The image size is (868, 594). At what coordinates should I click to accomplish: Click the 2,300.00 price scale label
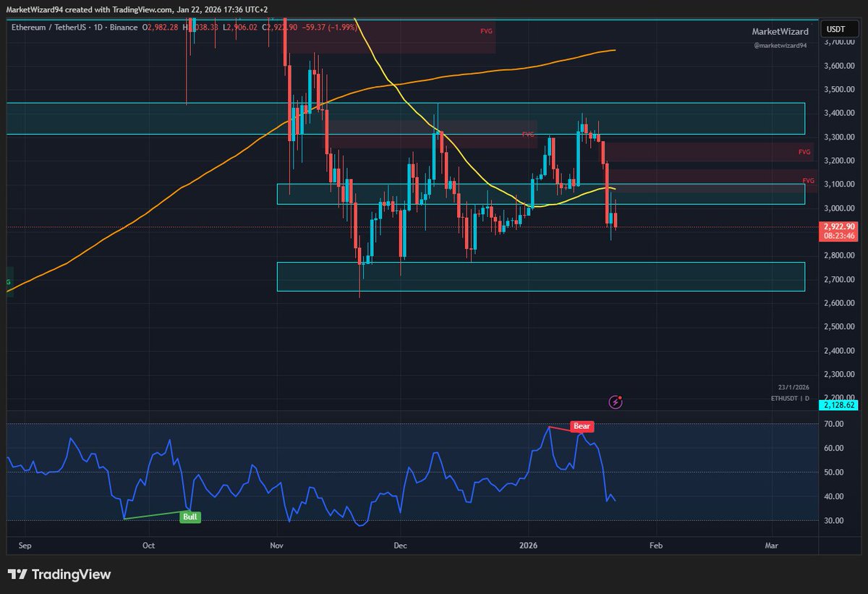[x=839, y=374]
